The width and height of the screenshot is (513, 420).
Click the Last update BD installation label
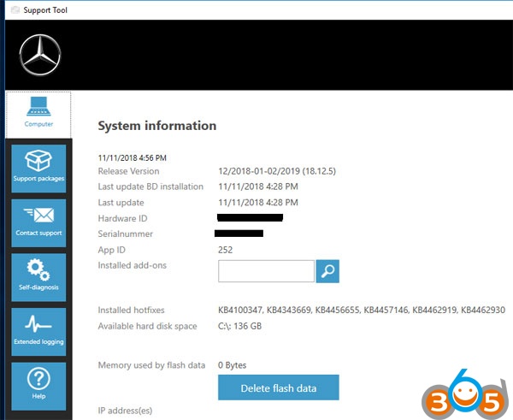coord(150,186)
